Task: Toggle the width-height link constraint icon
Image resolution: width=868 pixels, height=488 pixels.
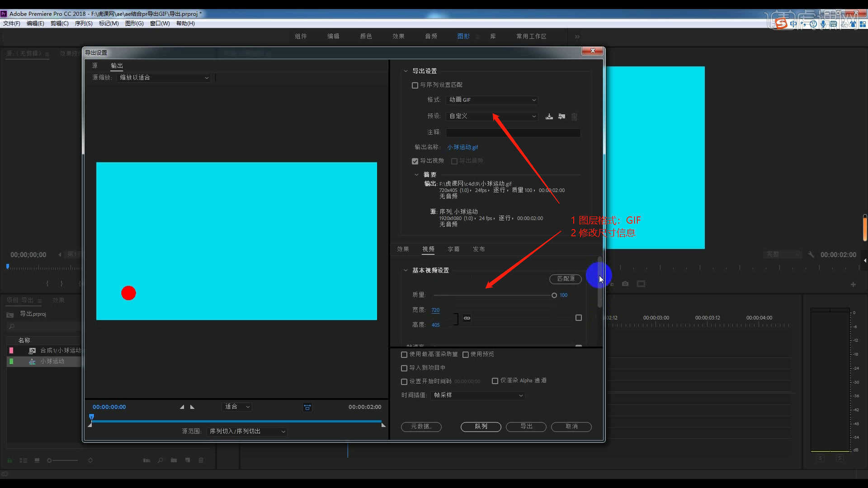Action: click(467, 318)
